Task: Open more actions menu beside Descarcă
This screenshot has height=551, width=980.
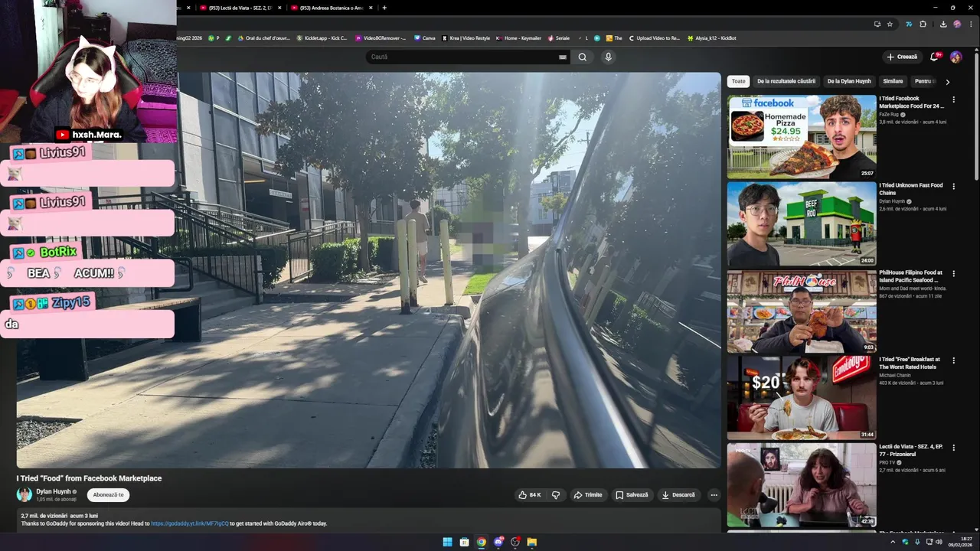Action: tap(714, 495)
